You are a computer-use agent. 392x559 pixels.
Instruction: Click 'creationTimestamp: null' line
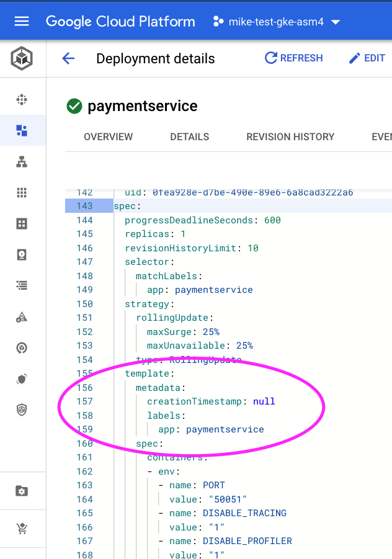(x=211, y=401)
